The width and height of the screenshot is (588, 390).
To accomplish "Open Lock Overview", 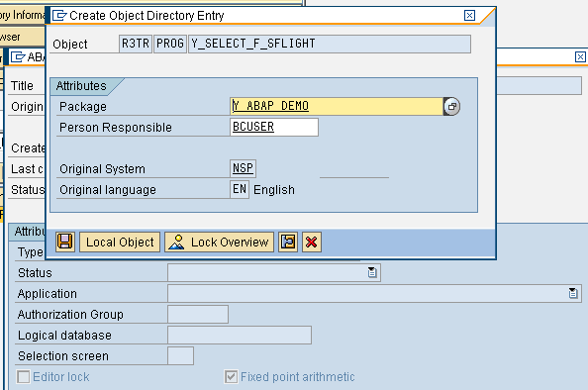I will [220, 242].
